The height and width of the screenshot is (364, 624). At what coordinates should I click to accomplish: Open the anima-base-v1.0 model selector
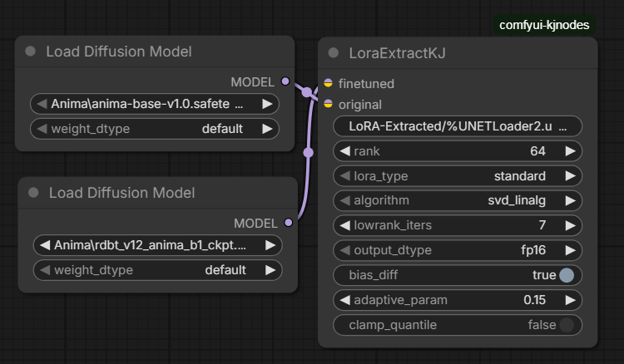(x=155, y=104)
